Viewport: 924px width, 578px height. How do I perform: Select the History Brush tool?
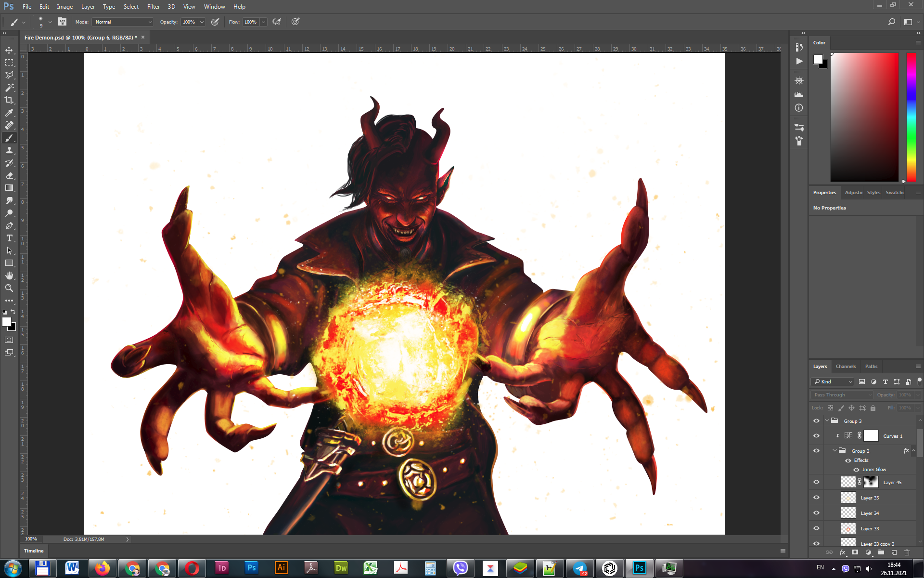click(x=9, y=163)
